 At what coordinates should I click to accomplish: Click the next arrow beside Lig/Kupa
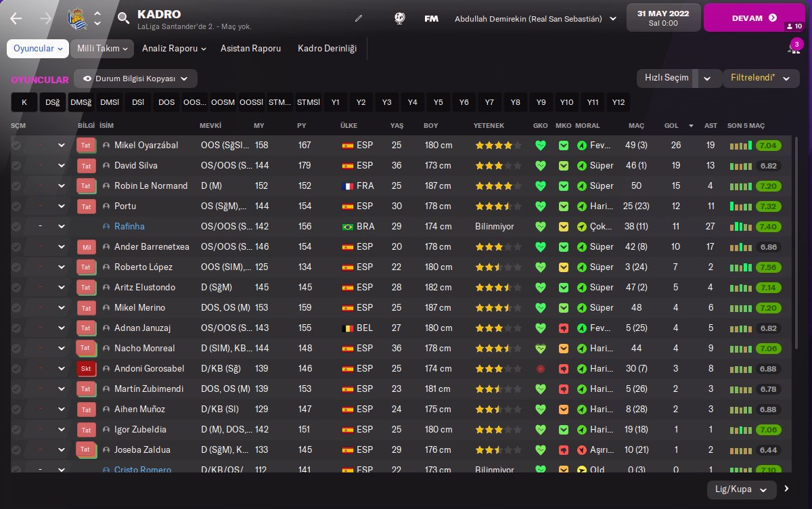click(786, 489)
